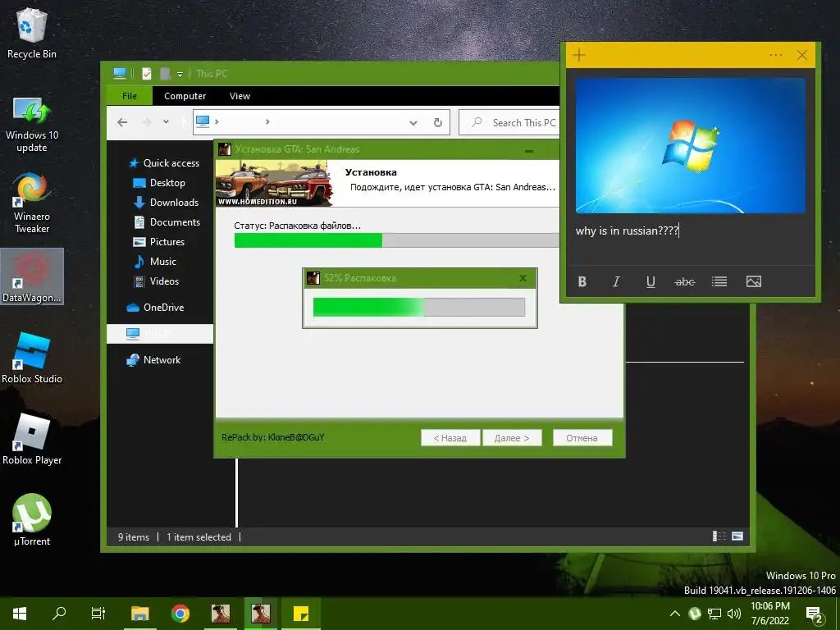This screenshot has width=840, height=630.
Task: Minimize the GTA San Andreas installer
Action: [x=529, y=151]
